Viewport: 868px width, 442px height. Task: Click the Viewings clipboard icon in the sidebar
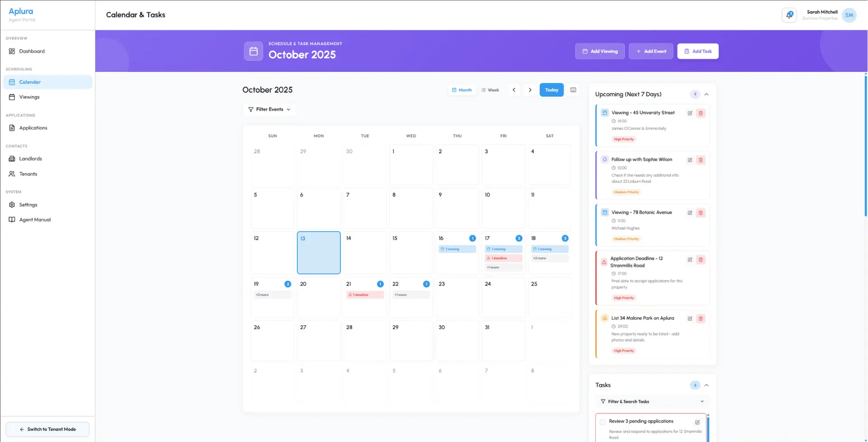[x=12, y=97]
